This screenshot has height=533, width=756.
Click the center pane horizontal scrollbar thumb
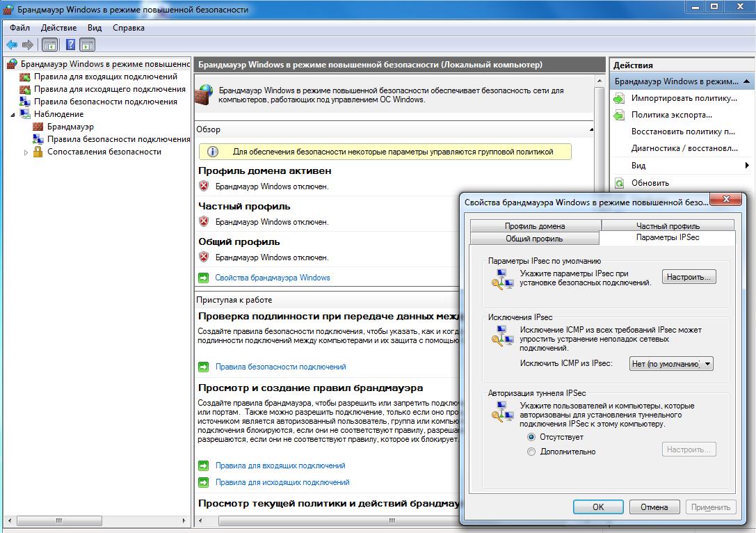click(x=339, y=520)
